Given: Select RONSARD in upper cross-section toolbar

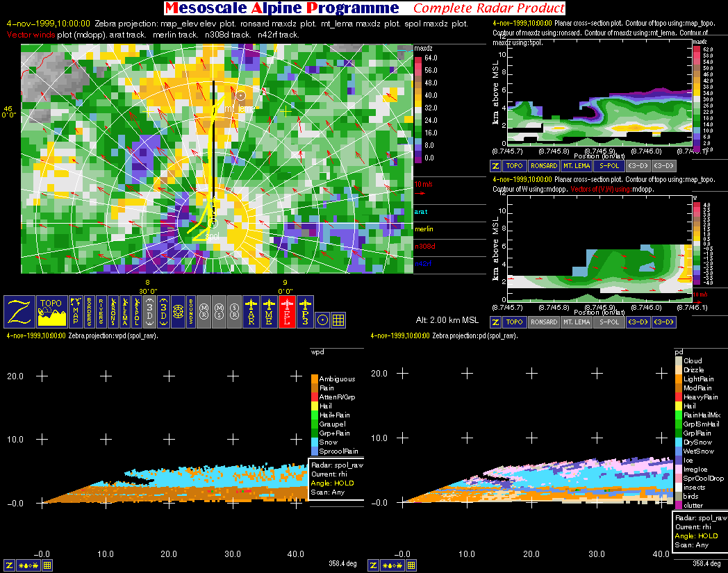Looking at the screenshot, I should pos(543,166).
